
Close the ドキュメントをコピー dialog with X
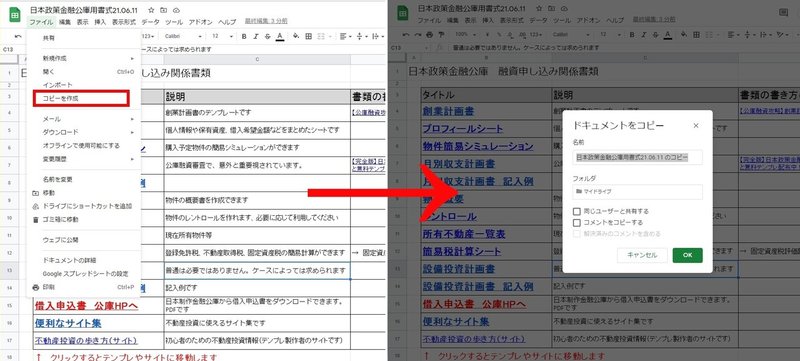tap(696, 125)
